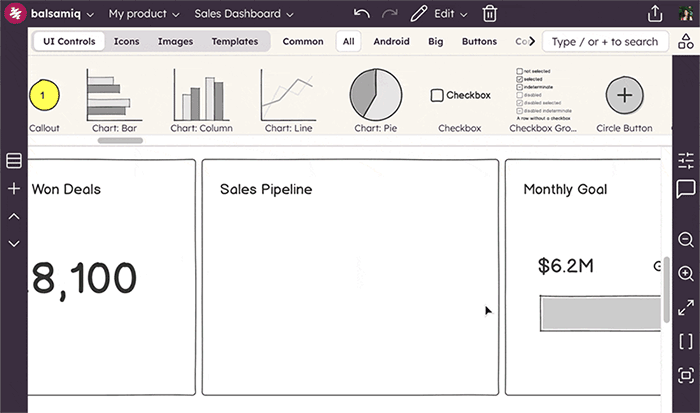This screenshot has height=413, width=700.
Task: Select the Won Deals title text
Action: click(66, 189)
